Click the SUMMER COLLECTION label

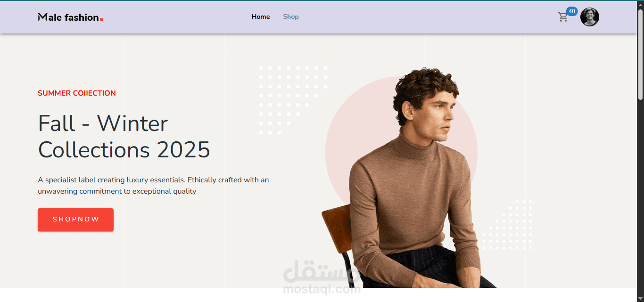77,93
